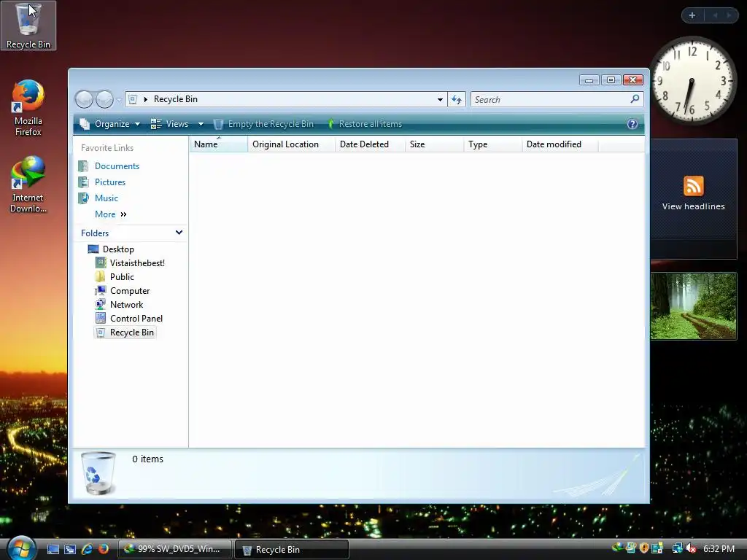Click Empty the Recycle Bin
747x560 pixels.
tap(263, 124)
